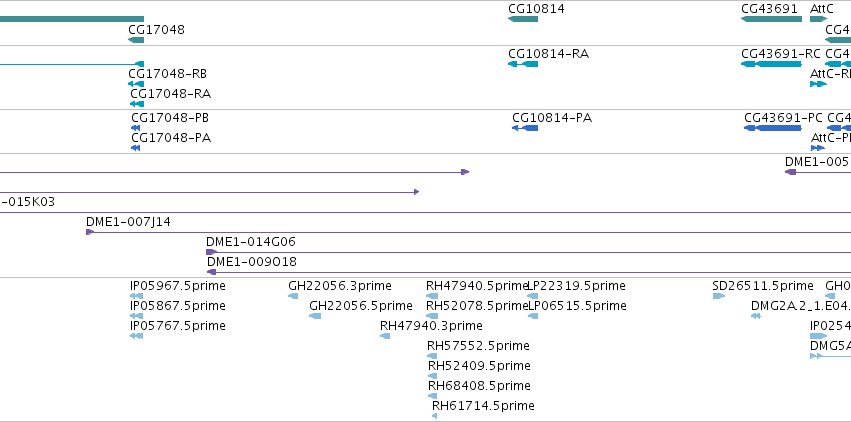Select the IP05867.5prime EST glyph
Screen dimensions: 851x422
(137, 316)
